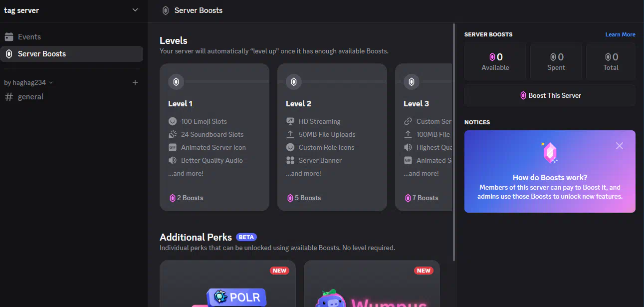Click the HD Streaming screen icon

290,121
